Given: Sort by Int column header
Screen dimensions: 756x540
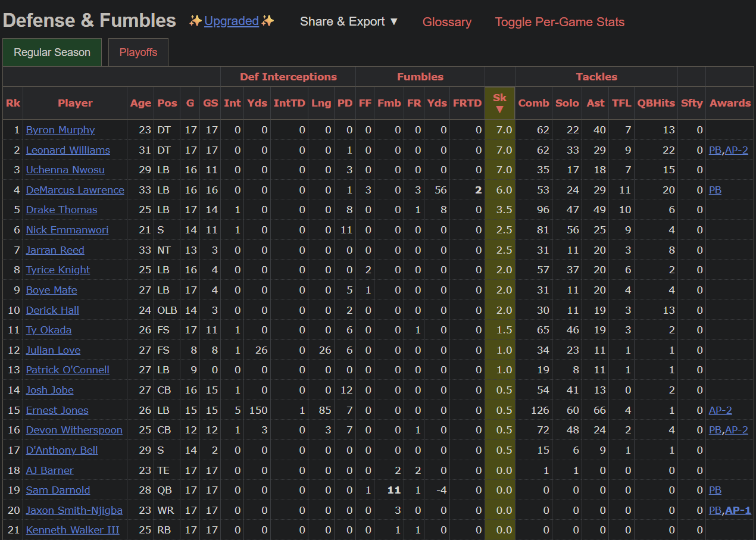Looking at the screenshot, I should [x=232, y=103].
